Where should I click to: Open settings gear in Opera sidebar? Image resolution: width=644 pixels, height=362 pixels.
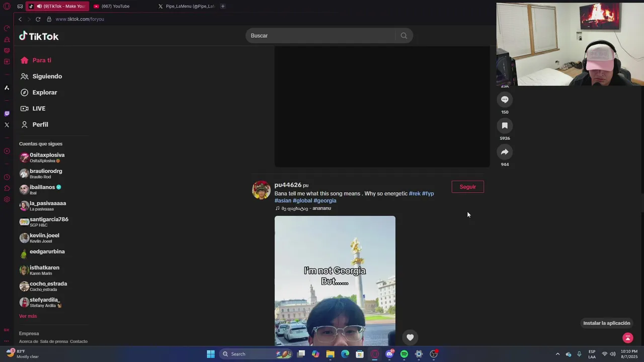[x=7, y=199]
